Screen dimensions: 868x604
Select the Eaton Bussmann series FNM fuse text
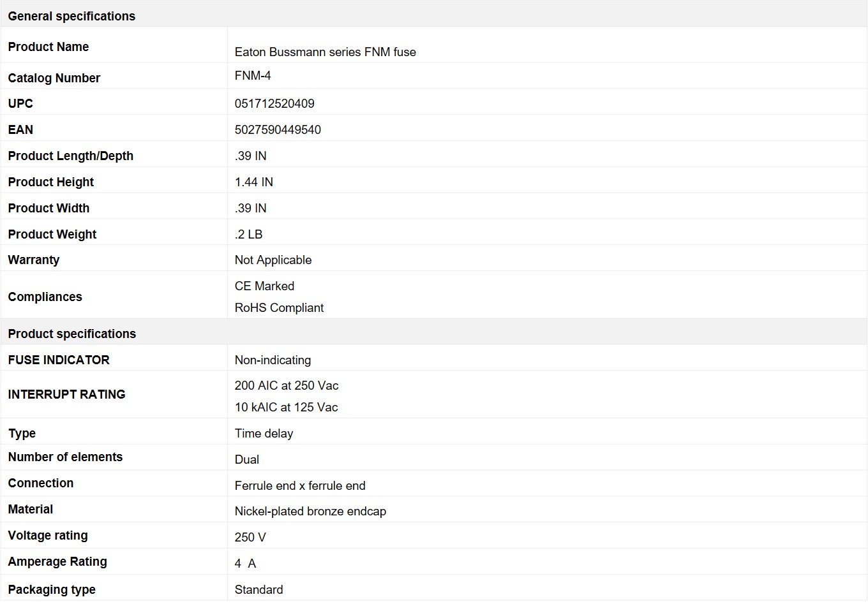coord(325,52)
